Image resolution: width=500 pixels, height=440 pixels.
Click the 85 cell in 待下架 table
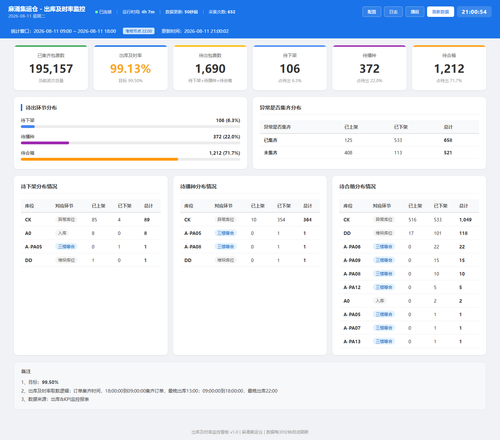(94, 220)
